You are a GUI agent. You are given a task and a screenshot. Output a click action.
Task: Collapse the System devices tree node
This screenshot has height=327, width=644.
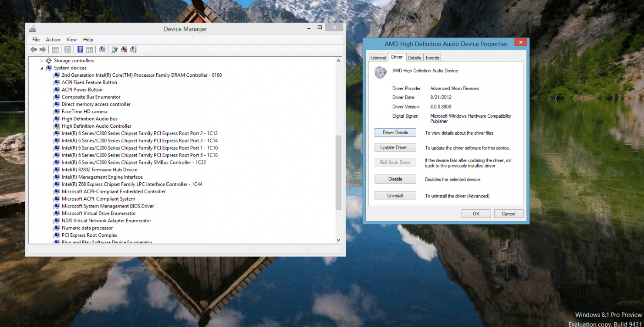[42, 68]
